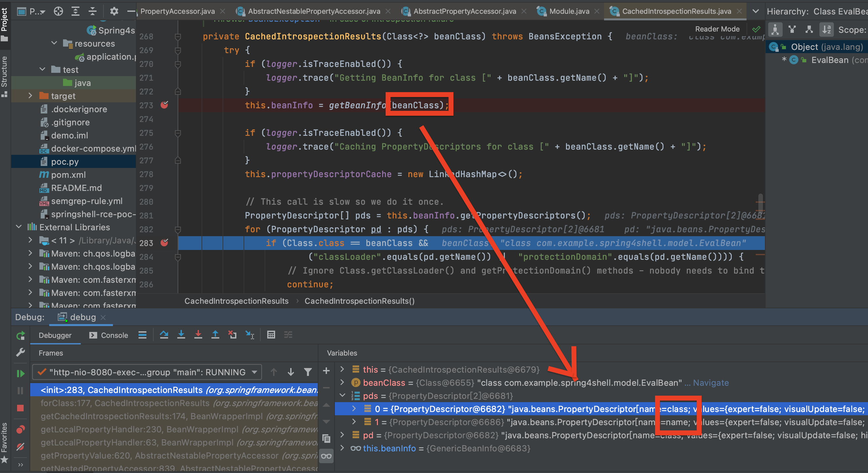Open the Console tab
This screenshot has width=868, height=473.
point(109,335)
